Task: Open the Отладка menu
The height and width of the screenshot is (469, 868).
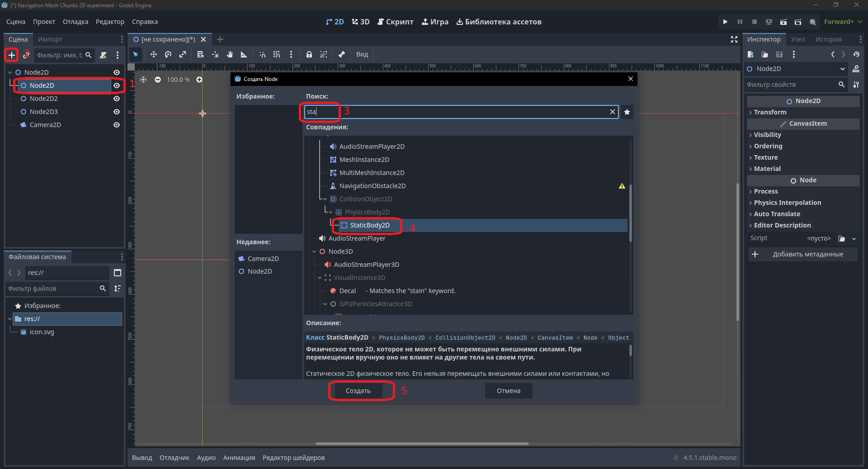Action: point(75,22)
